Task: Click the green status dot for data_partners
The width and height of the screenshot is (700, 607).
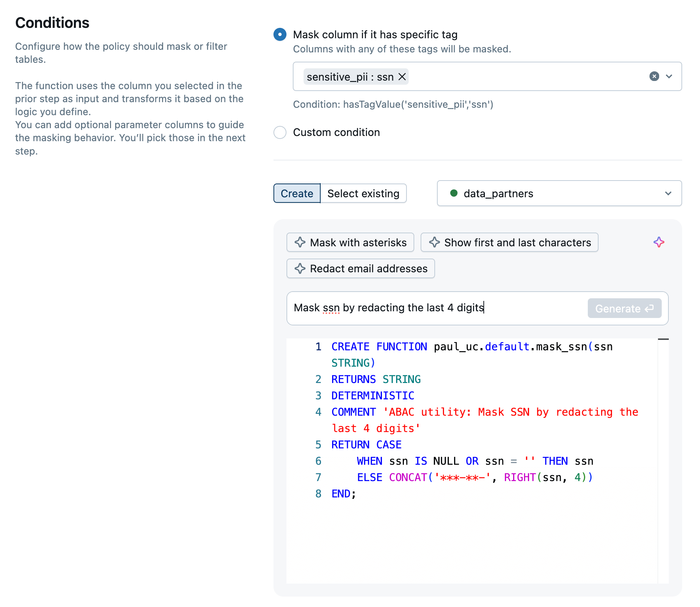Action: (454, 193)
